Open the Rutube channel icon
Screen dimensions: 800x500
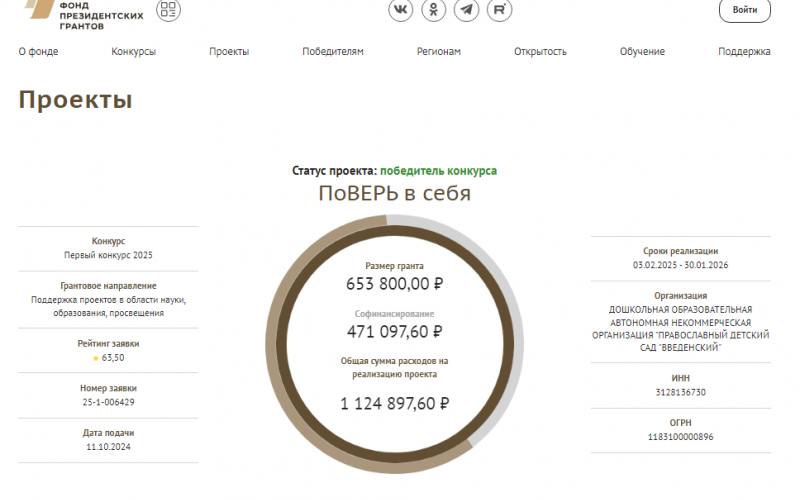tap(499, 9)
